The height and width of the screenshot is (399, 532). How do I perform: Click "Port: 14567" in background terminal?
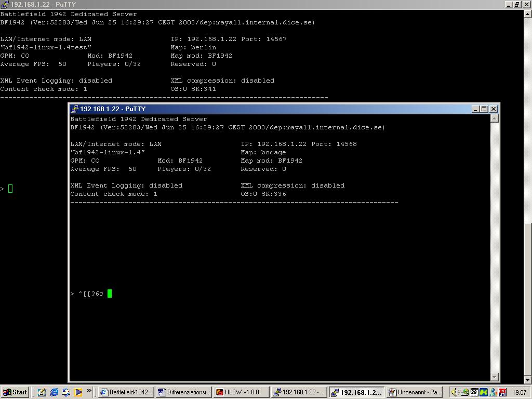264,39
